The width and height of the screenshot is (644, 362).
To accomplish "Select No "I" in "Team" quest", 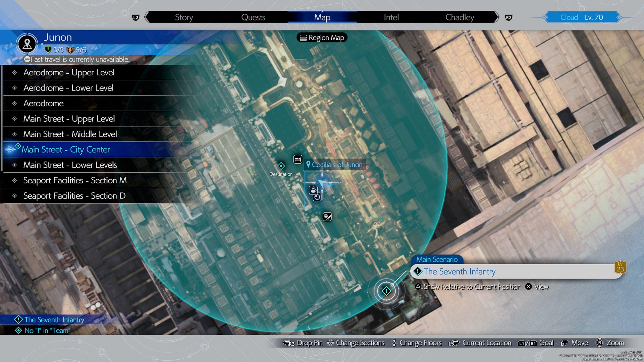I will click(x=47, y=330).
